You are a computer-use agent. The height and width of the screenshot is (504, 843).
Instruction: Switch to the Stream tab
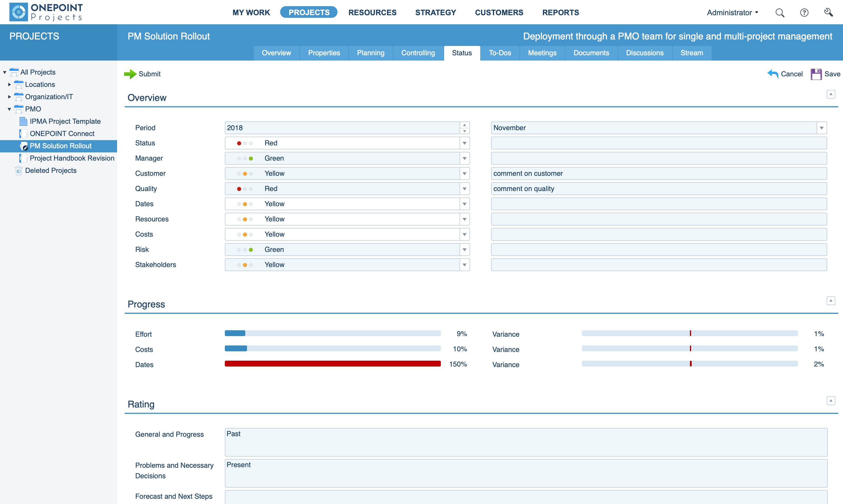click(x=691, y=53)
